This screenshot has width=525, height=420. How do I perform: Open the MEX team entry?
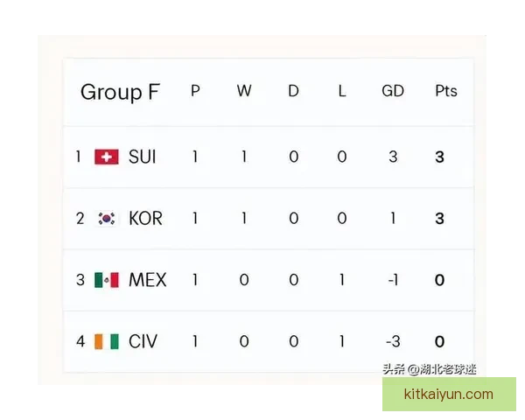(x=147, y=280)
